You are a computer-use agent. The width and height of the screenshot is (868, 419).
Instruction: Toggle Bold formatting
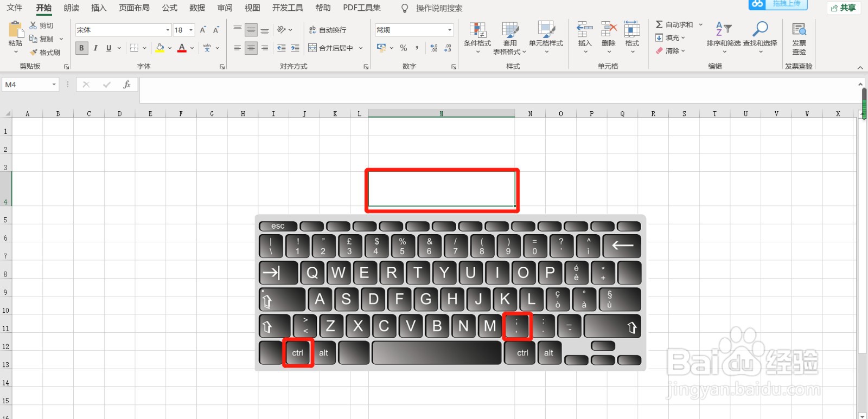(81, 48)
